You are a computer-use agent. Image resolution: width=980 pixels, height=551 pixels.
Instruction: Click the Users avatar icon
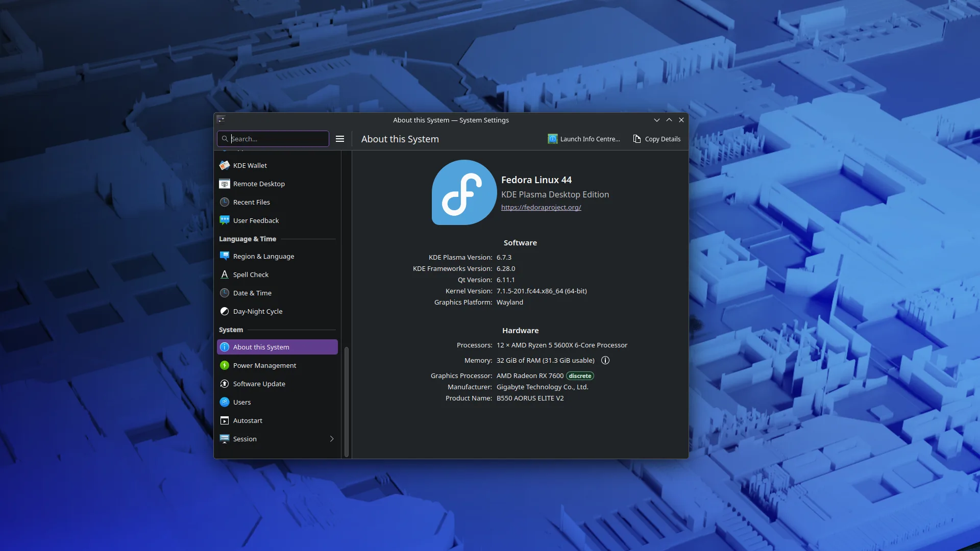point(224,402)
